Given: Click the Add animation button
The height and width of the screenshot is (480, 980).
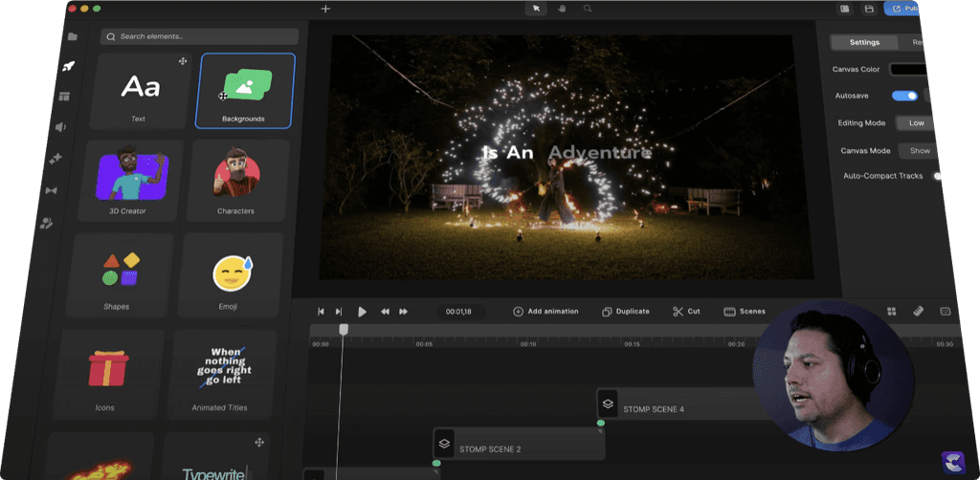Looking at the screenshot, I should pos(546,312).
